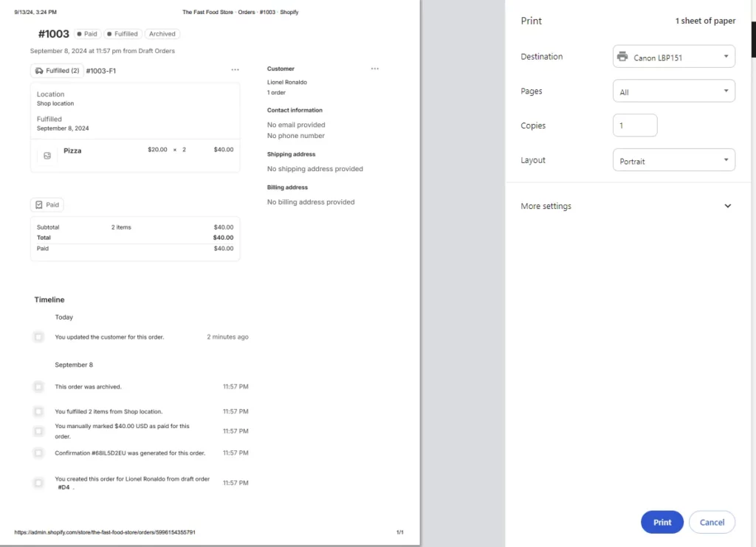Click the Pizza product image placeholder

click(x=47, y=156)
